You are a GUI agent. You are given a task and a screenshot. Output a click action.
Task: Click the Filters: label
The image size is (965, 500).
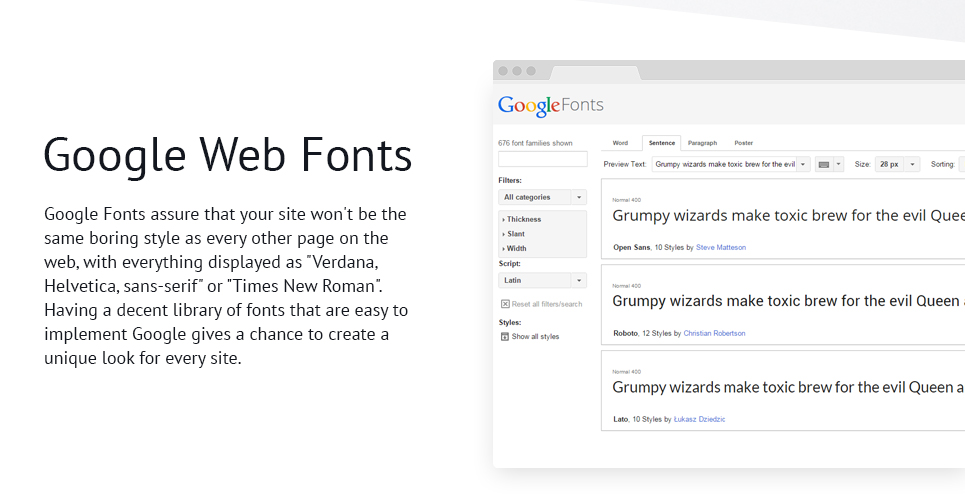(510, 181)
